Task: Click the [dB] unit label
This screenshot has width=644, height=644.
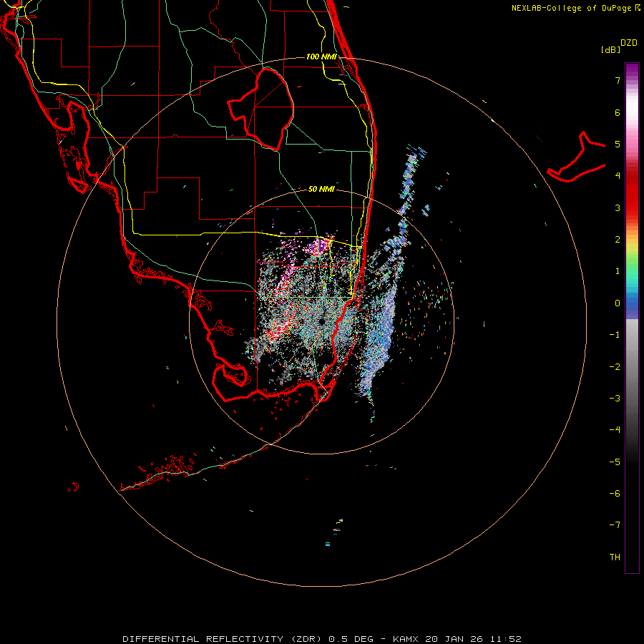Action: [x=610, y=49]
